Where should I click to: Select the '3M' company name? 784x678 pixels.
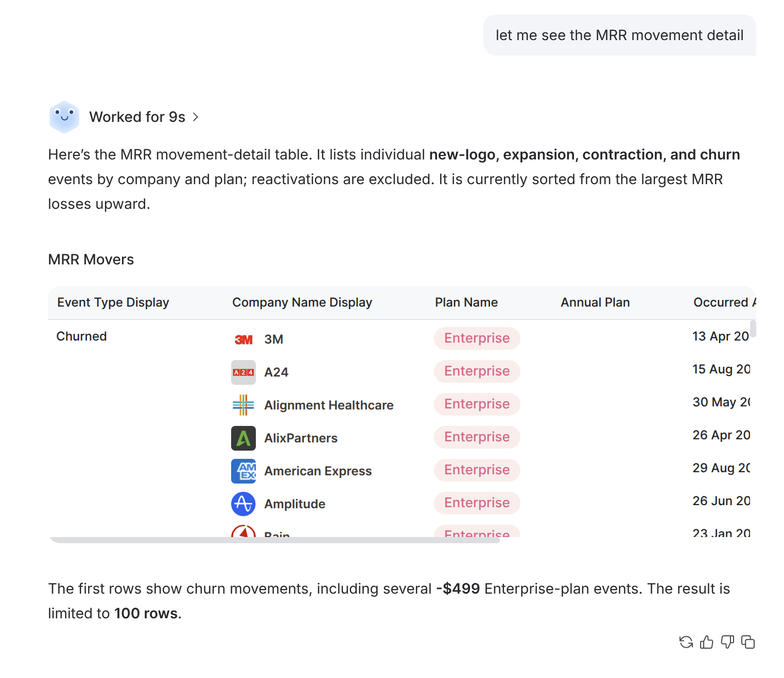274,340
